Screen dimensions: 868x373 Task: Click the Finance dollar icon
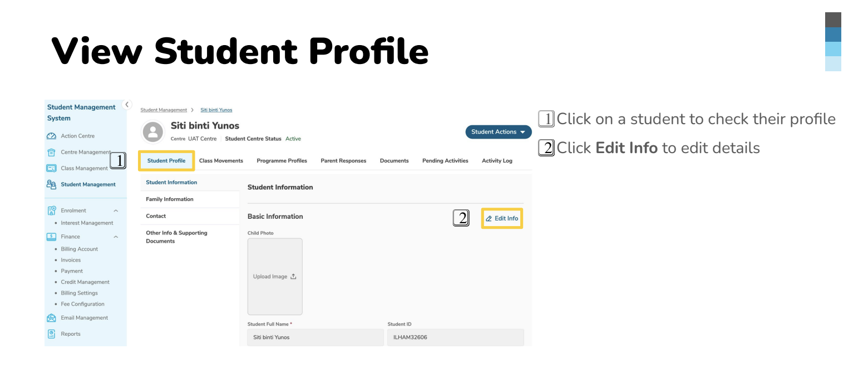tap(51, 237)
